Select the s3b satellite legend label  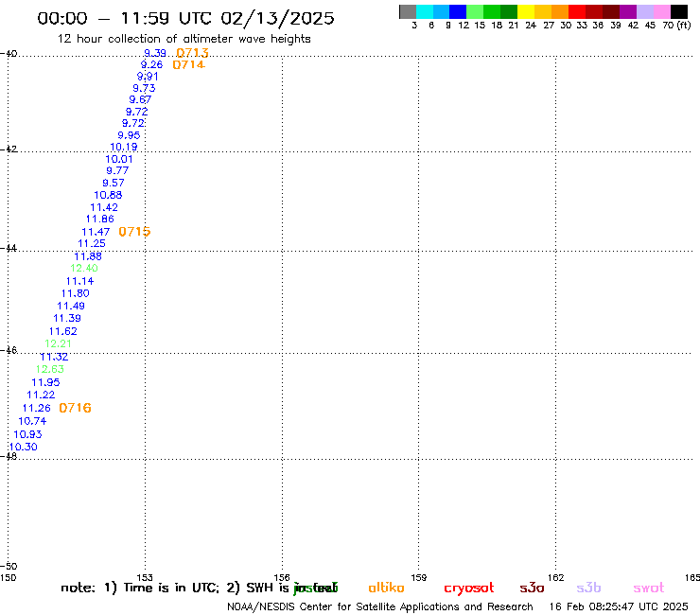588,588
